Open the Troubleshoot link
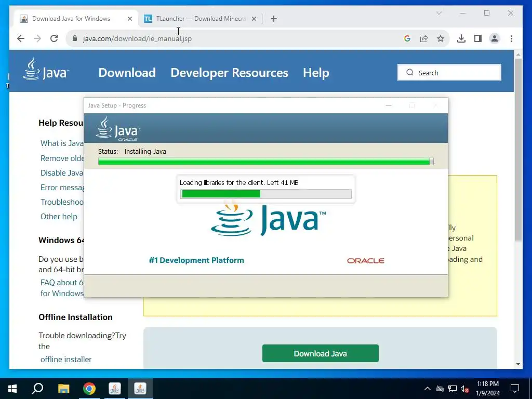Screen dimensions: 532x399 point(62,202)
